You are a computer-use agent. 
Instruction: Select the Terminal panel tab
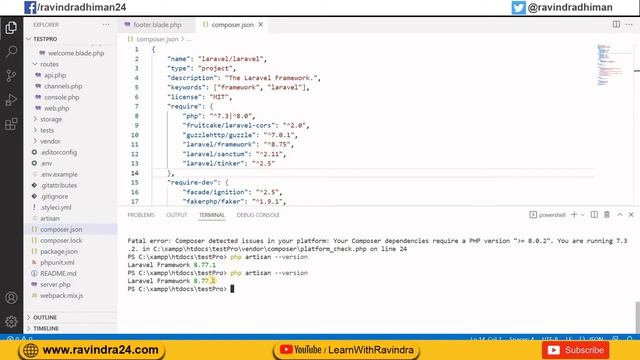click(212, 215)
